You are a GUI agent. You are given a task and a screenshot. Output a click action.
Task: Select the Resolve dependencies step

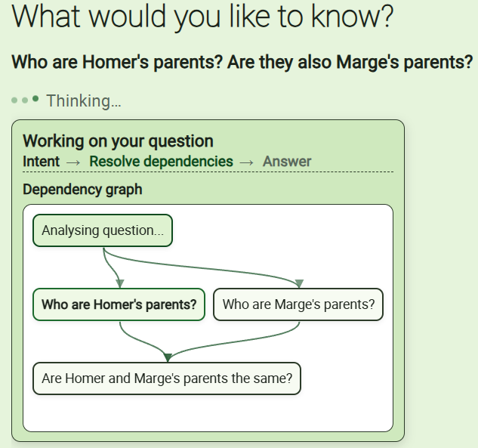click(x=161, y=161)
